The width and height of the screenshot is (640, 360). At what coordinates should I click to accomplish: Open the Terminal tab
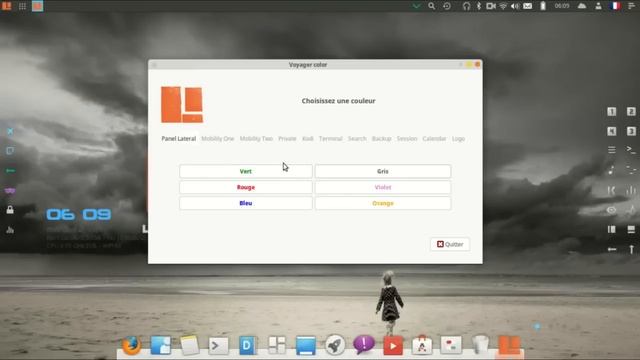tap(330, 139)
